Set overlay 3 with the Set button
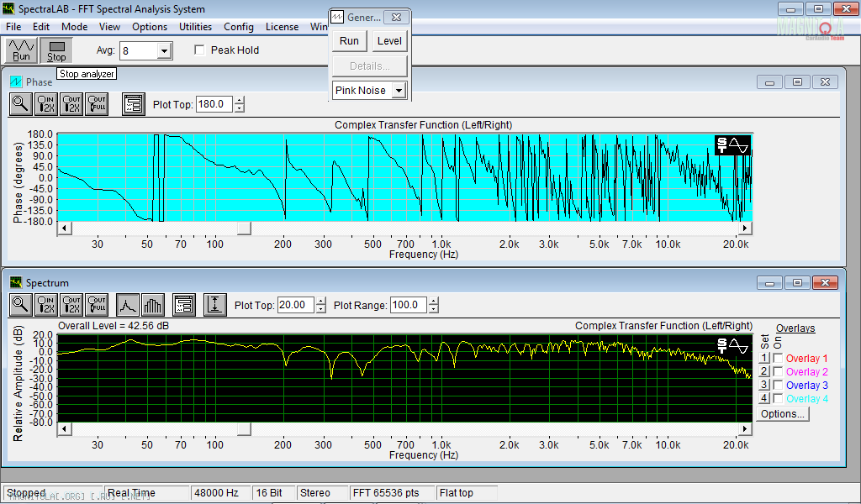The image size is (861, 504). click(763, 385)
